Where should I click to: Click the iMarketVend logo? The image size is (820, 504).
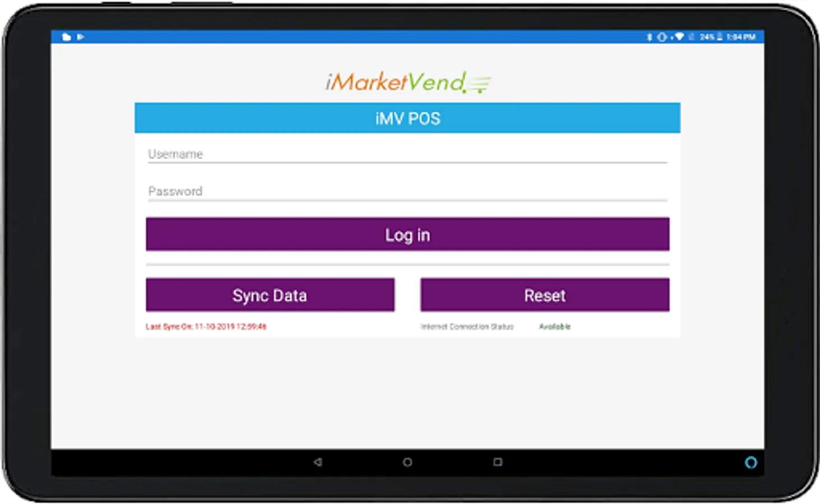pos(408,82)
